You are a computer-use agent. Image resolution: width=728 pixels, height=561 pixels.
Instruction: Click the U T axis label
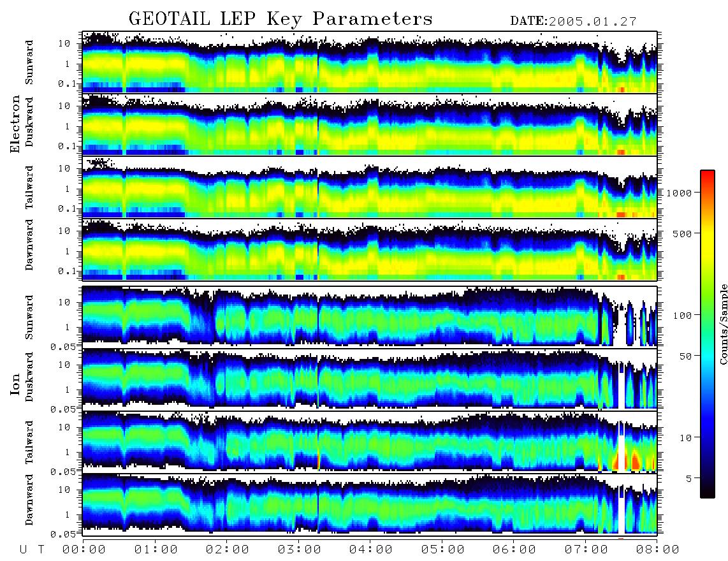32,550
